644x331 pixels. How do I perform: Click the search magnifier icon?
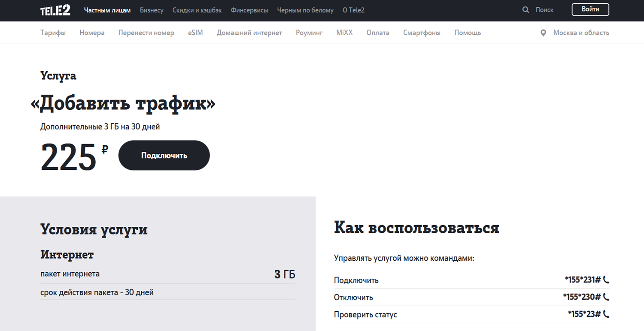[x=526, y=10]
